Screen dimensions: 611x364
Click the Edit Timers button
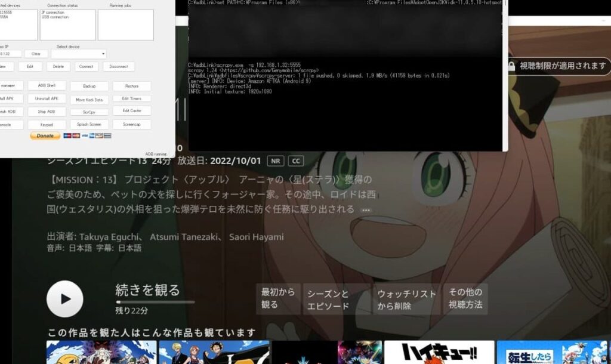click(132, 98)
